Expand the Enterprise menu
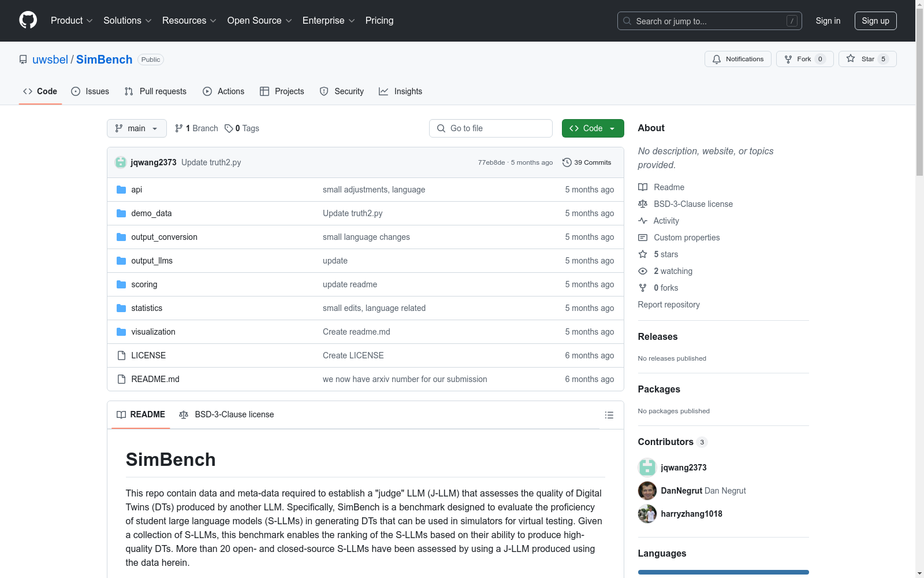 [x=329, y=20]
